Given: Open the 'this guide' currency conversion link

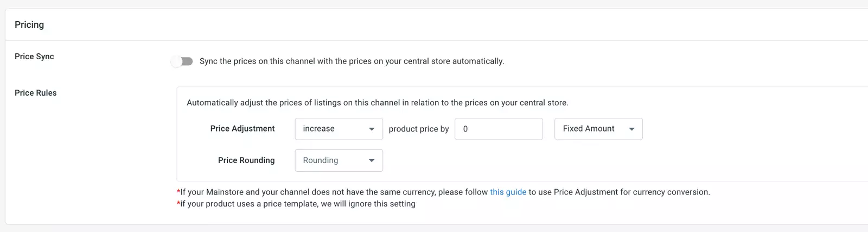Looking at the screenshot, I should coord(508,192).
